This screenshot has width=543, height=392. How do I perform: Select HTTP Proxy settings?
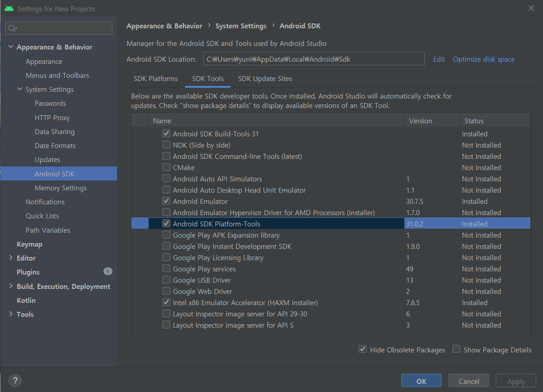coord(52,118)
